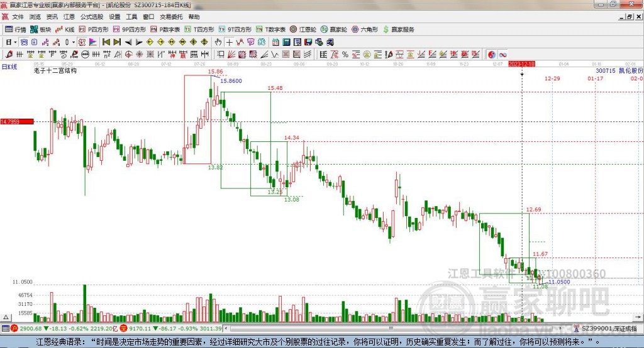The height and width of the screenshot is (348, 644).
Task: Click the percent sign tool icon
Action: (x=345, y=55)
